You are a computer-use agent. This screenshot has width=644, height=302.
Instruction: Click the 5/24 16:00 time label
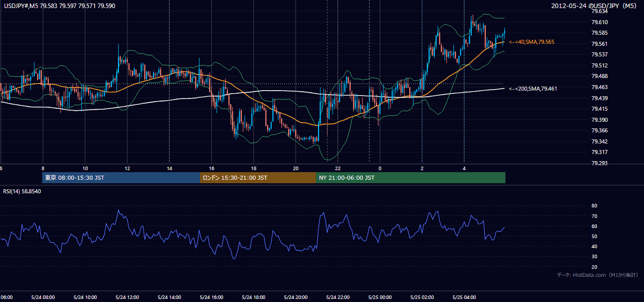[x=212, y=297]
